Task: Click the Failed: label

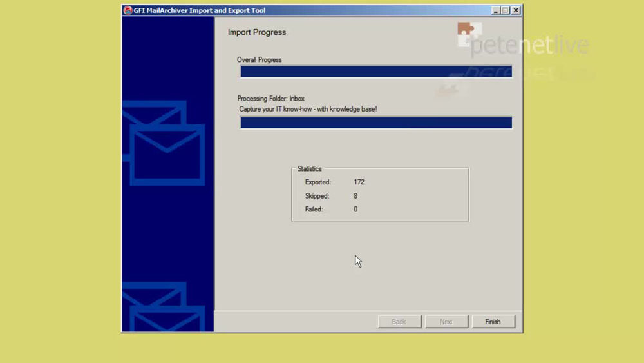Action: pos(314,210)
